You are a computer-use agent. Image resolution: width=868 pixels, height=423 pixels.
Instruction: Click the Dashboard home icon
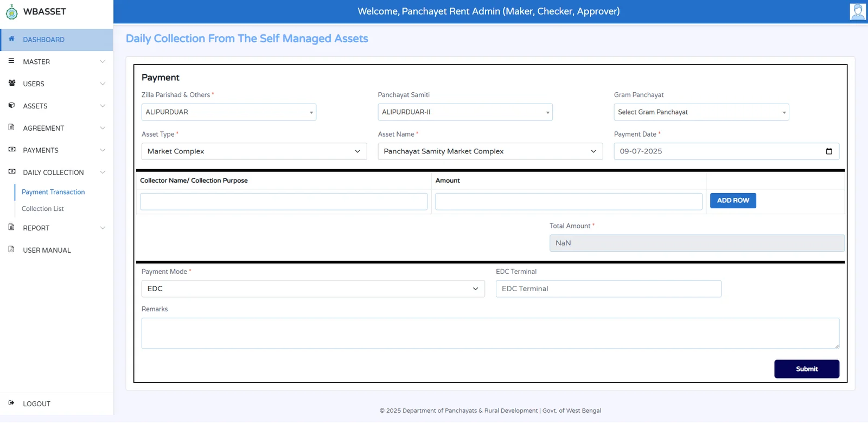pos(11,39)
